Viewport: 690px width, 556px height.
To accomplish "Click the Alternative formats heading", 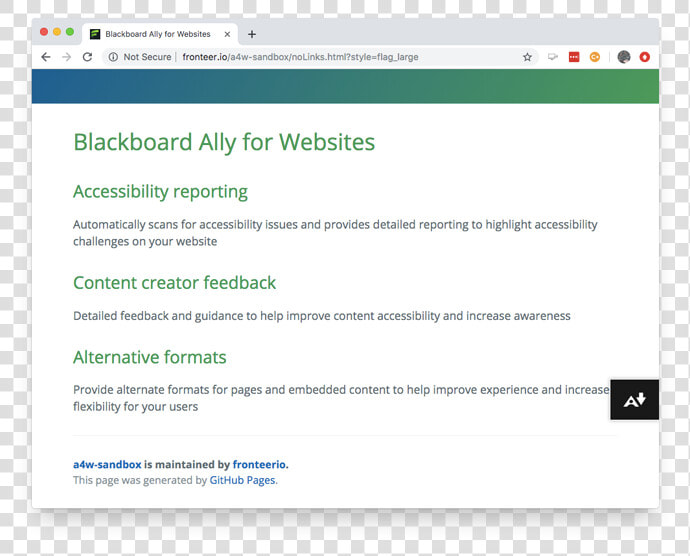I will coord(150,357).
